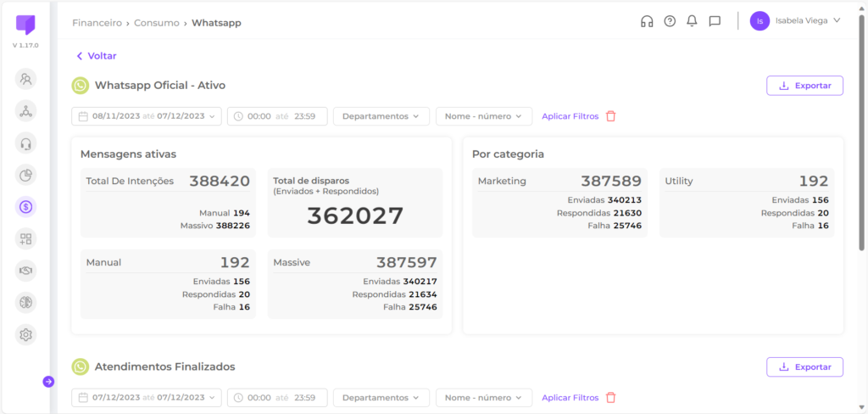Go back using the Voltar link

click(x=96, y=56)
